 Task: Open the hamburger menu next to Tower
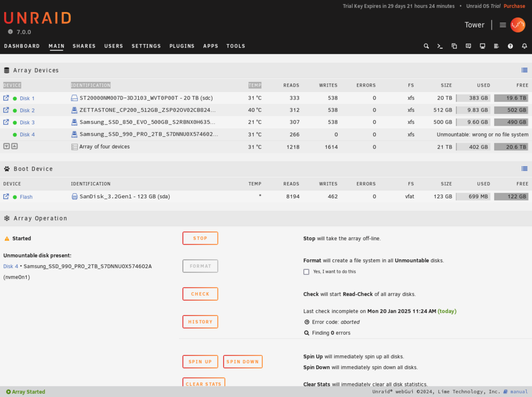tap(503, 25)
